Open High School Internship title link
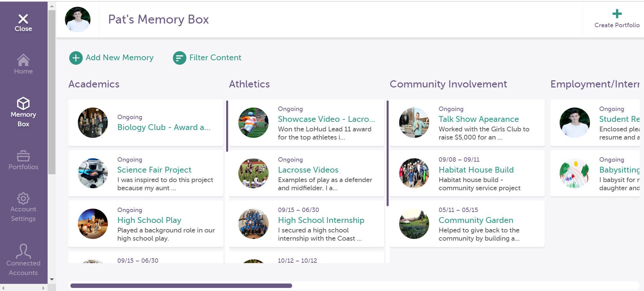Viewport: 644px width, 291px height. tap(321, 220)
